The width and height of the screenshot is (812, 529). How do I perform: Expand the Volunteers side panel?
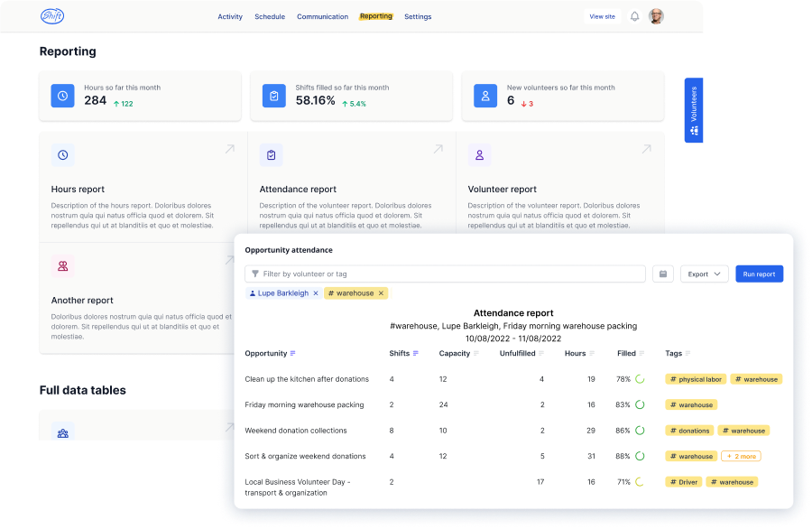pyautogui.click(x=695, y=110)
